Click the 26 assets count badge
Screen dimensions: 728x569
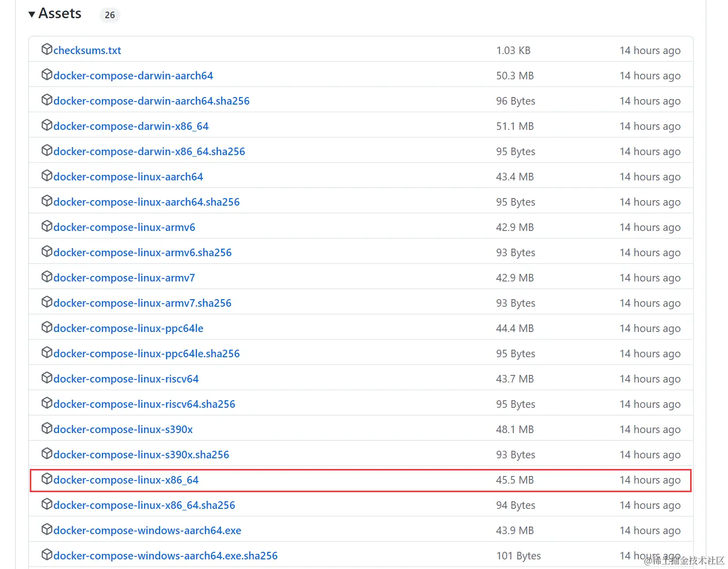pyautogui.click(x=110, y=15)
